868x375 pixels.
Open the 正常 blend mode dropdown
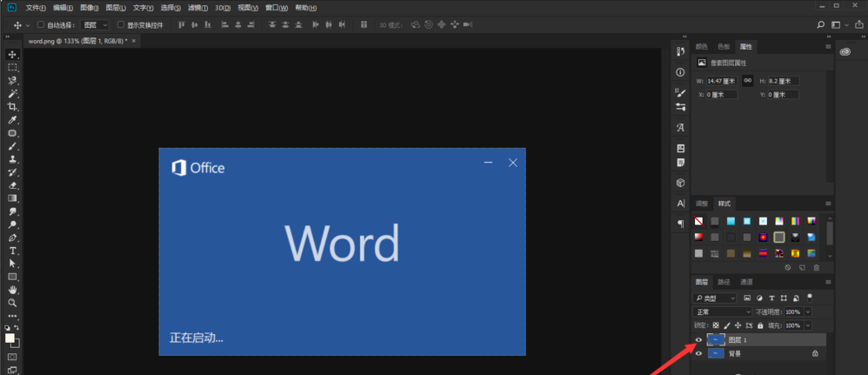(722, 311)
